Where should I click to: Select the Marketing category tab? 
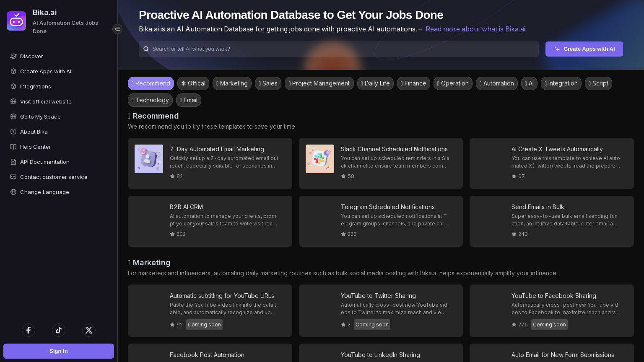[x=232, y=83]
